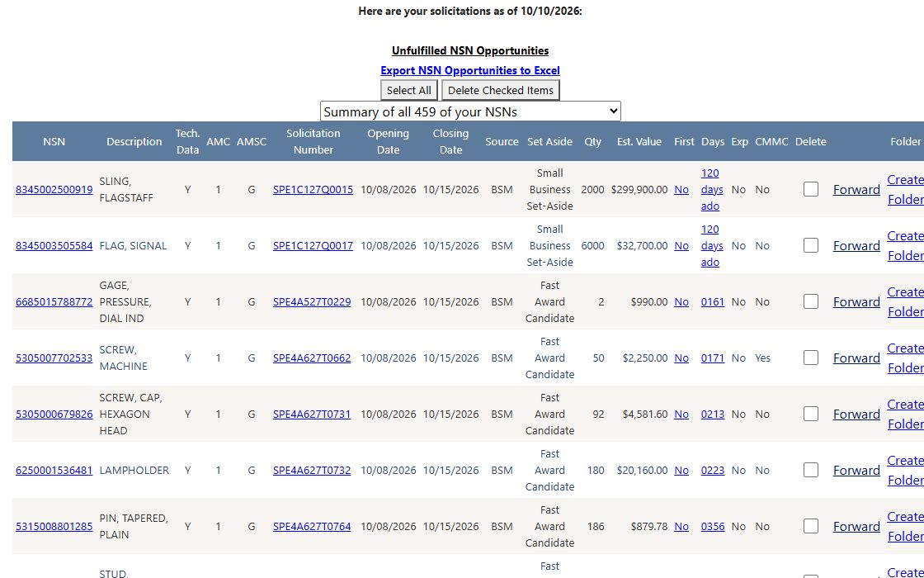Screen dimensions: 924x578
Task: Click Forward for PIN, TAPERED, PLAIN row
Action: [x=856, y=526]
